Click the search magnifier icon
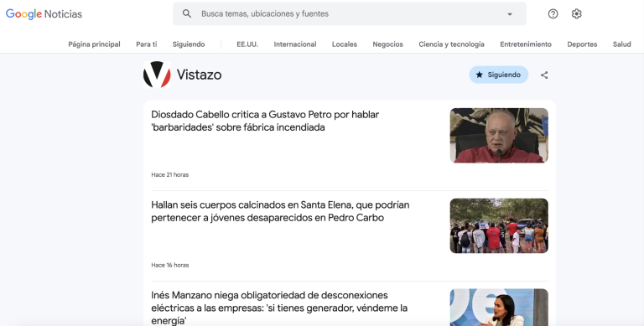This screenshot has height=326, width=644. pyautogui.click(x=187, y=13)
